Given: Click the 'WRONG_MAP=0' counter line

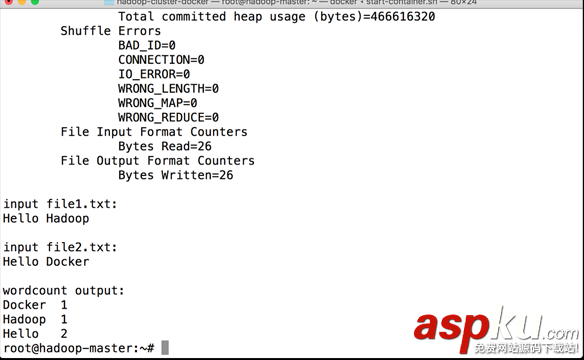Looking at the screenshot, I should click(158, 103).
